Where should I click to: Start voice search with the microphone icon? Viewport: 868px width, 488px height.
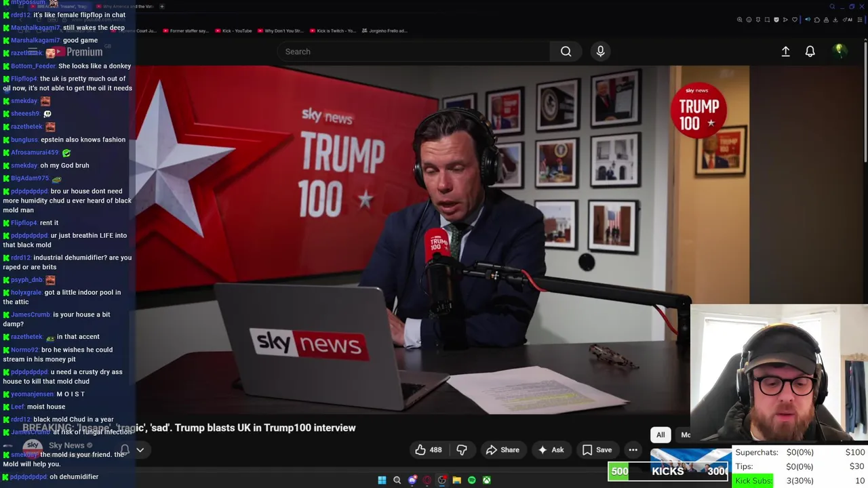tap(600, 52)
